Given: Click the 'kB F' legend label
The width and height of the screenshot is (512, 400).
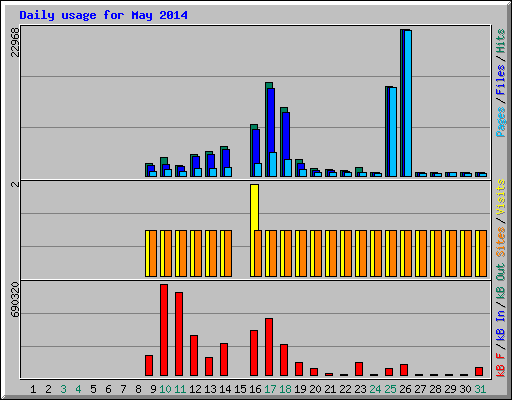Looking at the screenshot, I should (501, 365).
